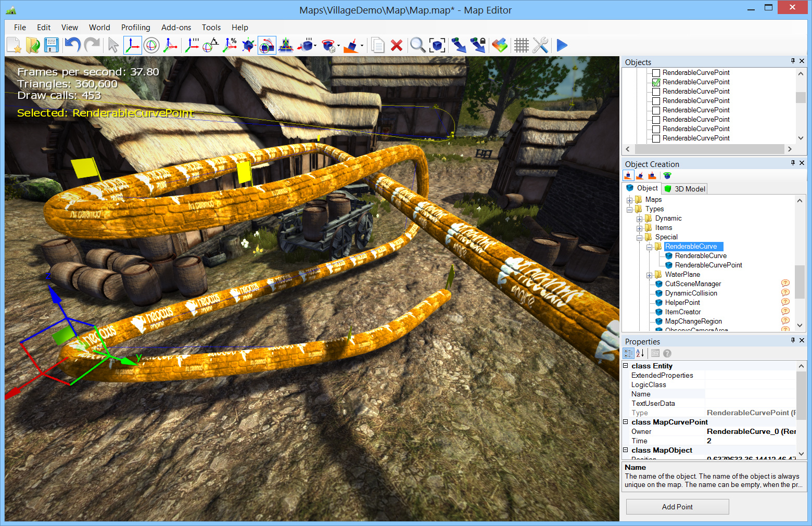The width and height of the screenshot is (812, 526).
Task: Open editor settings with the wrench icon
Action: click(540, 45)
